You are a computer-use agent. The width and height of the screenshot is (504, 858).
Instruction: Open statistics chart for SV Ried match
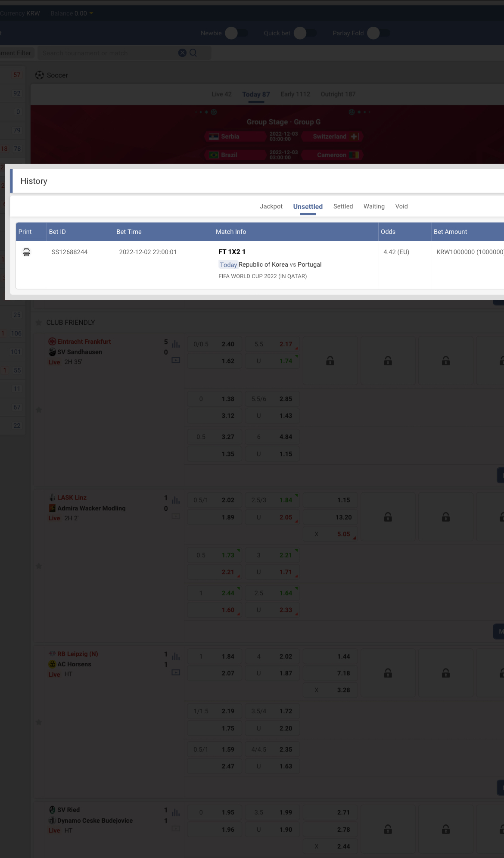[176, 812]
